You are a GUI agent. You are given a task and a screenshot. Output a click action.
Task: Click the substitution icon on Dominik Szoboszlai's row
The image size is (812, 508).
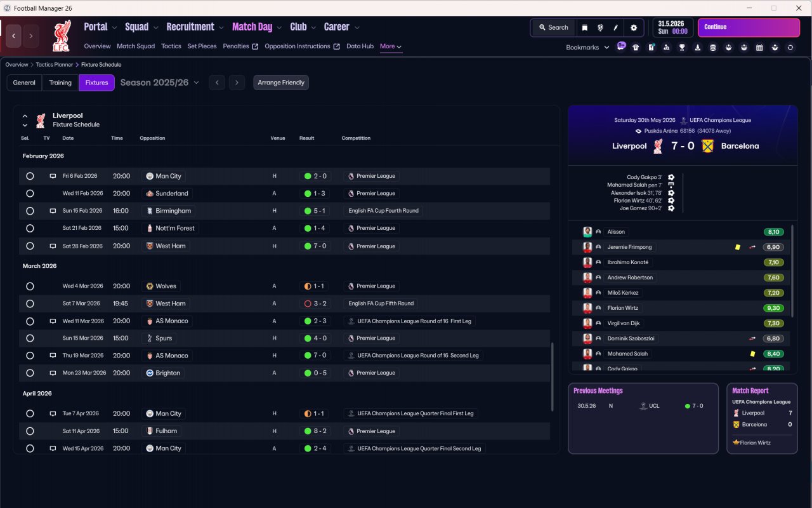pos(753,338)
